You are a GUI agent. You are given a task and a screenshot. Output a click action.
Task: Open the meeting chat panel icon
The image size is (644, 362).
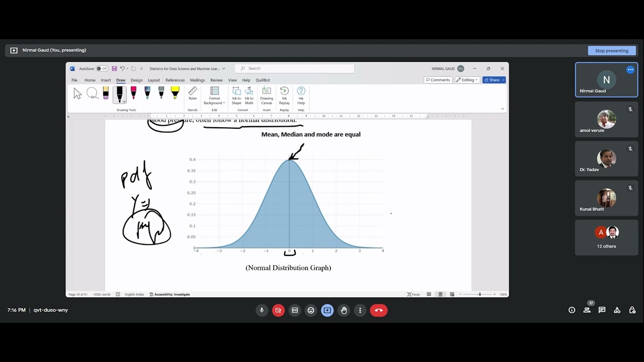coord(602,310)
